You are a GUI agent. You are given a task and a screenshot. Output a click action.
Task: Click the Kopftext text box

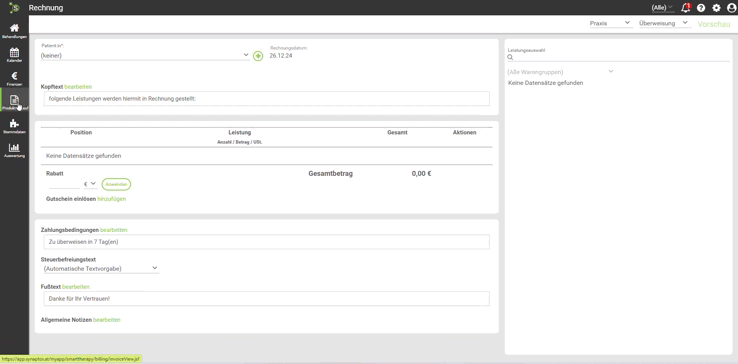click(x=266, y=99)
